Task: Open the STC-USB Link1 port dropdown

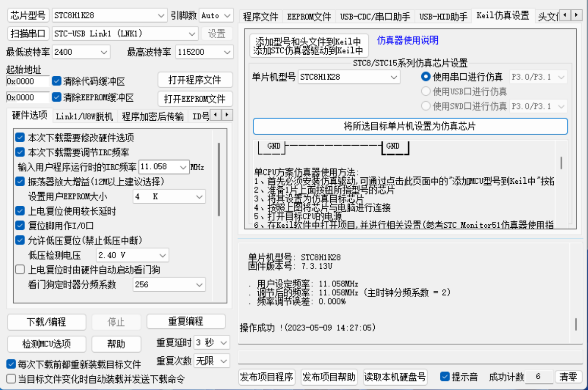Action: pyautogui.click(x=125, y=34)
